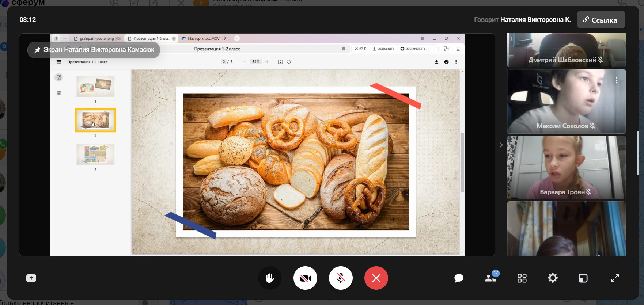Viewport: 644px width, 305px height.
Task: Toggle the camera on or off
Action: point(305,278)
